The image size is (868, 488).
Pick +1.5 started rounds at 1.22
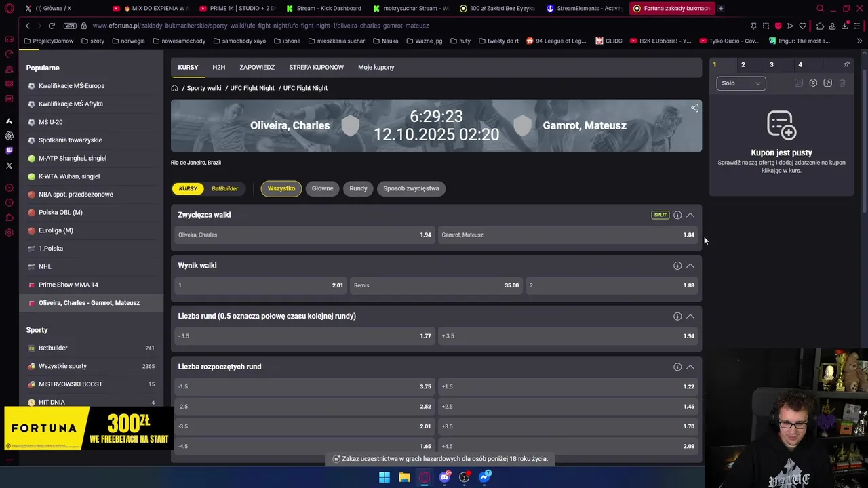(x=568, y=386)
